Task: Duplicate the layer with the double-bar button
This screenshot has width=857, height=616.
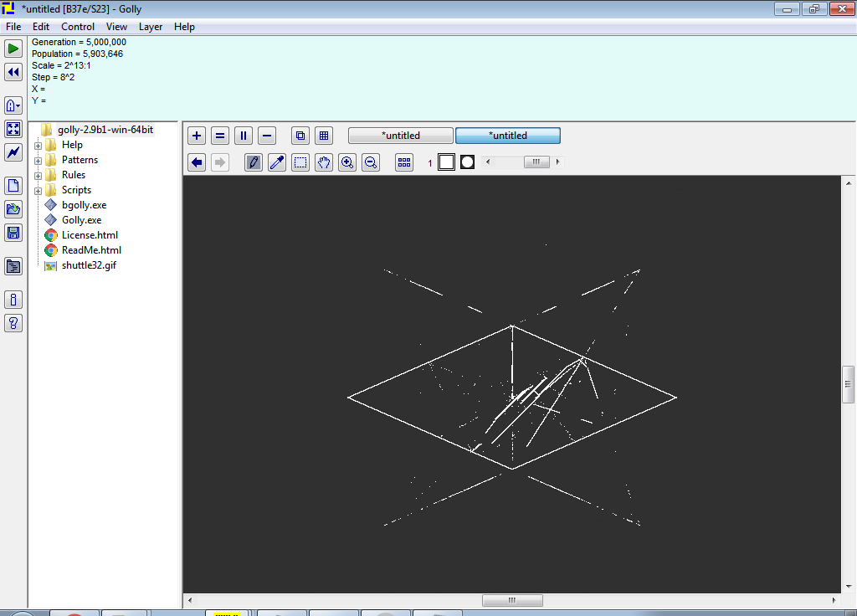Action: pyautogui.click(x=244, y=136)
